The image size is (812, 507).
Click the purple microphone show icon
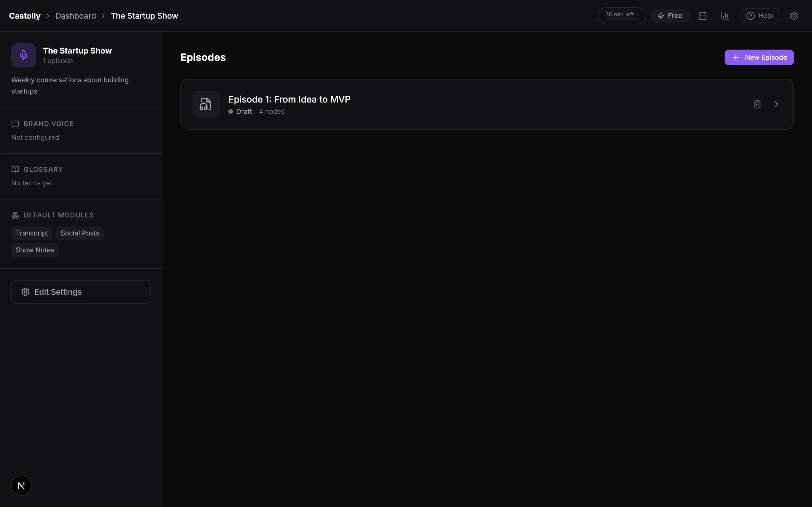point(23,55)
